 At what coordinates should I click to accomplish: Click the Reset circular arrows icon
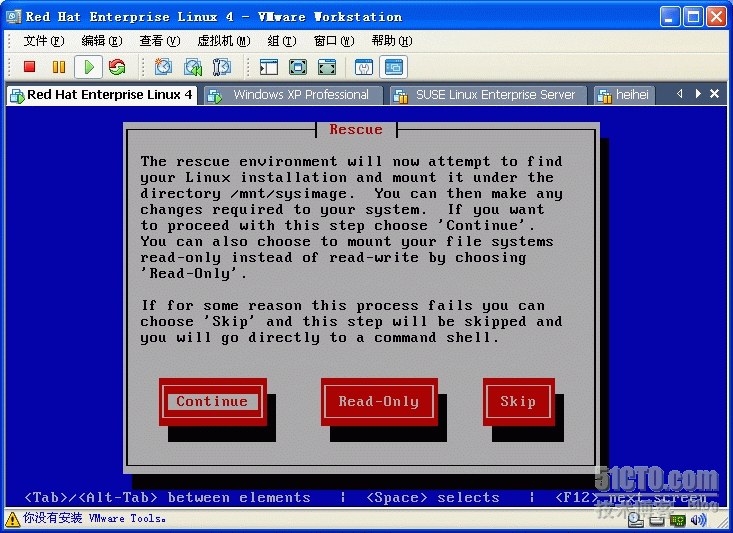[x=117, y=67]
